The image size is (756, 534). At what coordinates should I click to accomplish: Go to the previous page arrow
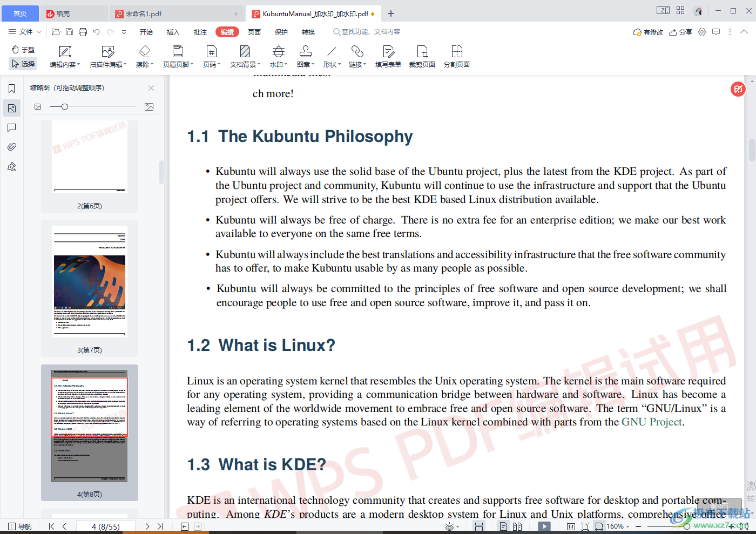click(x=64, y=526)
